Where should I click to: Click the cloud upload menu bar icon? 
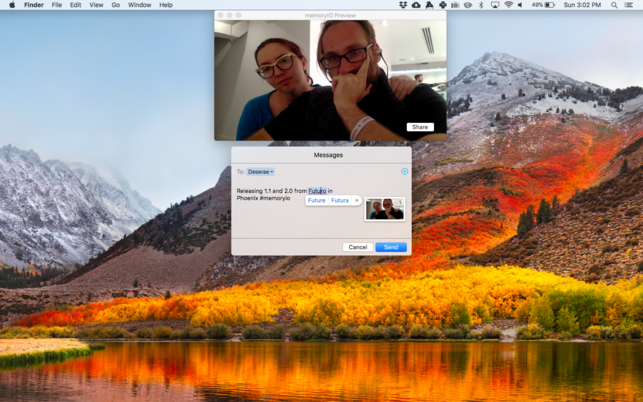[x=416, y=5]
